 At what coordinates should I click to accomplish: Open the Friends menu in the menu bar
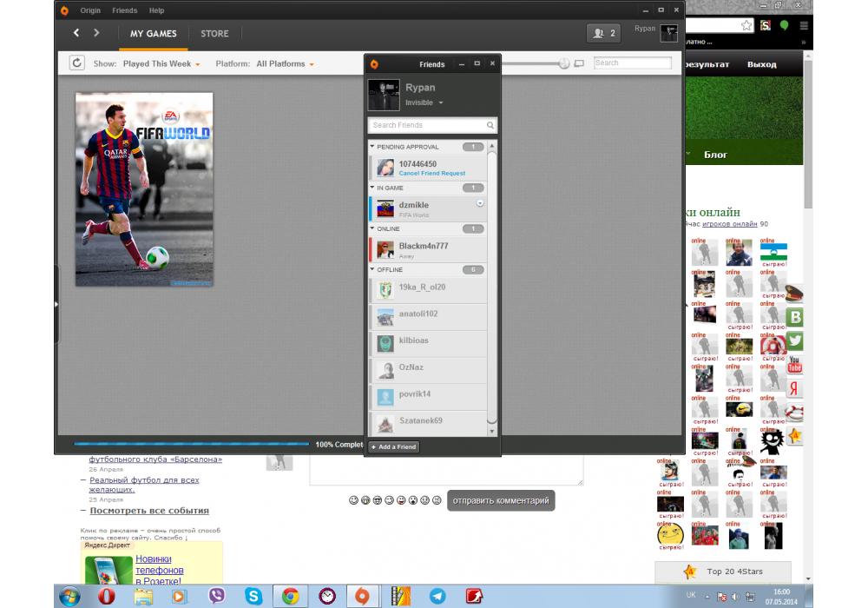tap(125, 10)
